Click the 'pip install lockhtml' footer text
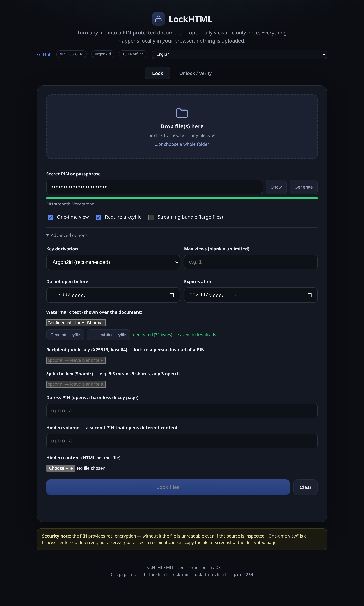This screenshot has height=606, width=364. (143, 575)
